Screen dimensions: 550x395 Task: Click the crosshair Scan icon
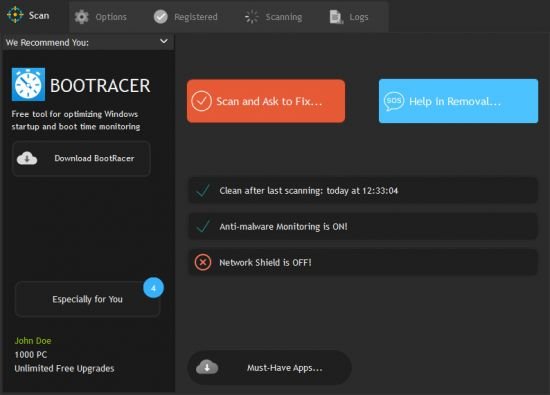15,15
